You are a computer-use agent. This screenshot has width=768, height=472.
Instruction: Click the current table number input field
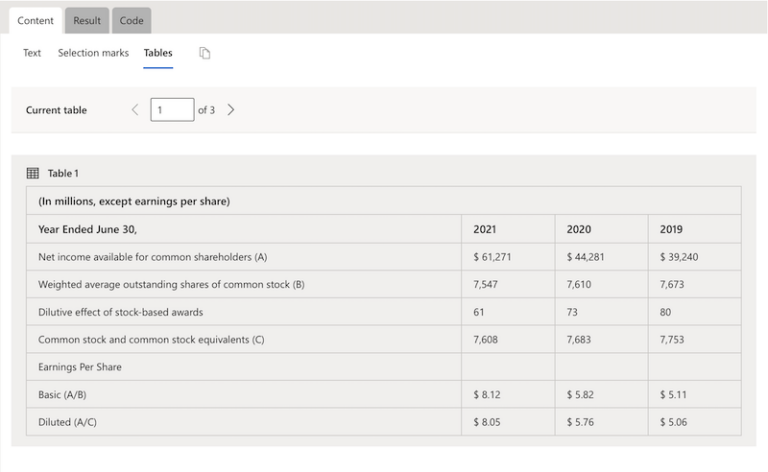[x=172, y=110]
